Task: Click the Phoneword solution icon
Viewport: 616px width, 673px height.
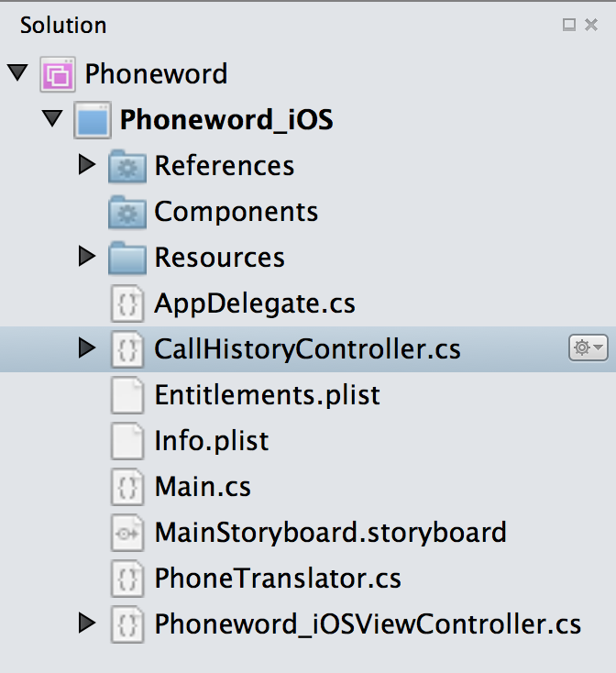Action: (x=58, y=74)
